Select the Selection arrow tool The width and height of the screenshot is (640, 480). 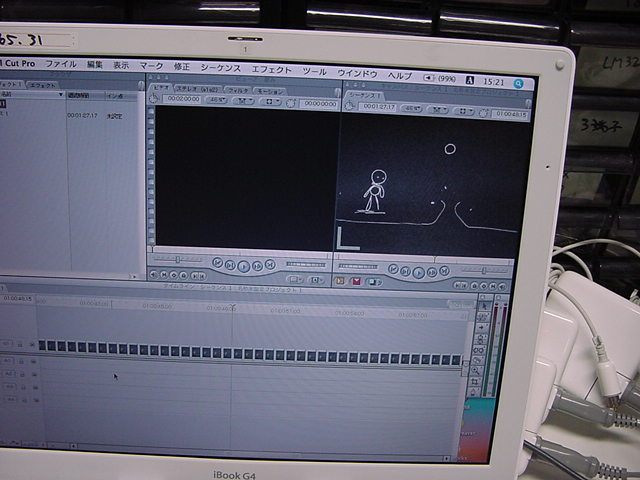pos(484,306)
